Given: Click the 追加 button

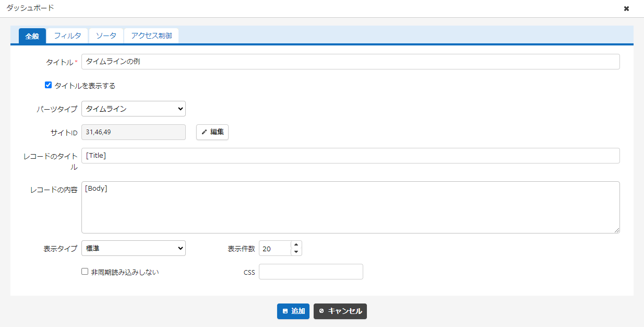Looking at the screenshot, I should [293, 311].
